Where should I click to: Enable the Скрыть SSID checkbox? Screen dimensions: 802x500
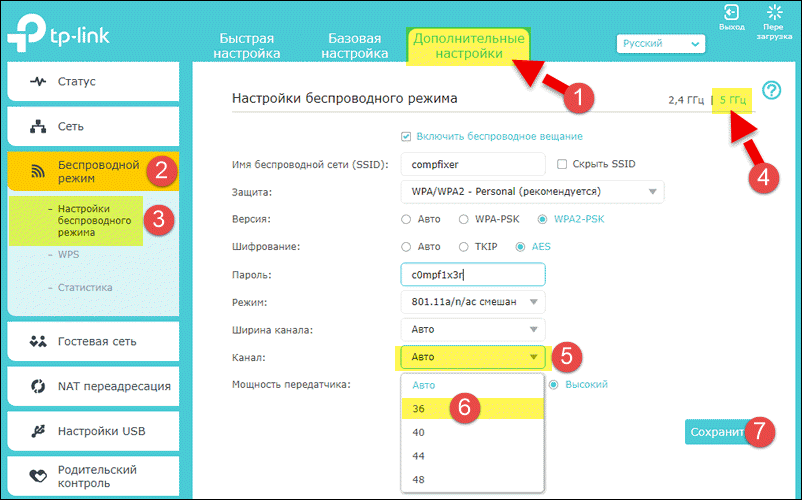click(x=562, y=164)
